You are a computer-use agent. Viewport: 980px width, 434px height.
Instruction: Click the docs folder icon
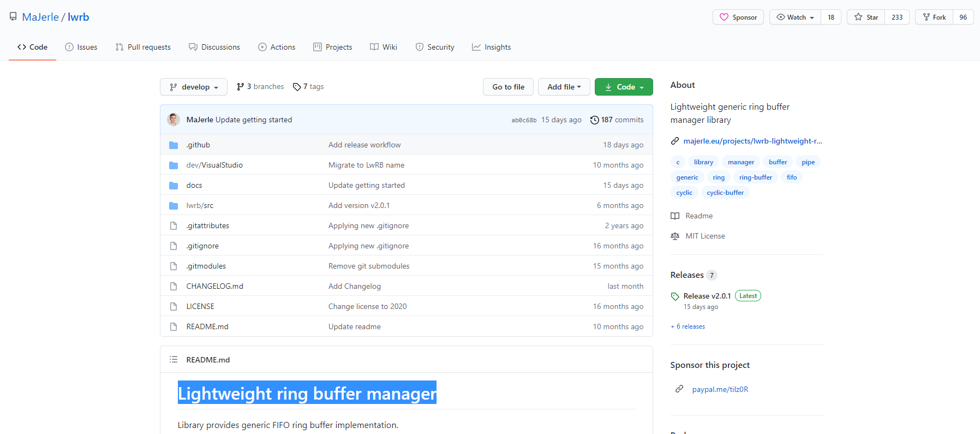[x=174, y=186]
